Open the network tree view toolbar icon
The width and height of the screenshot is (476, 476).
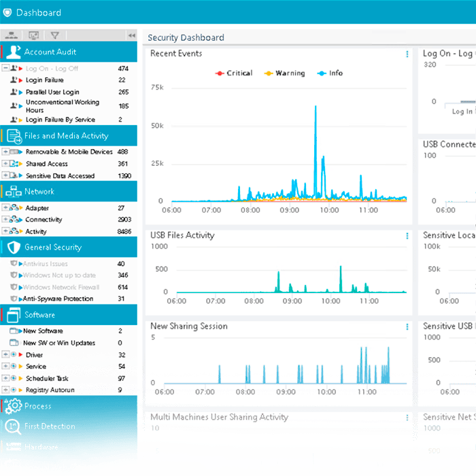tap(12, 35)
